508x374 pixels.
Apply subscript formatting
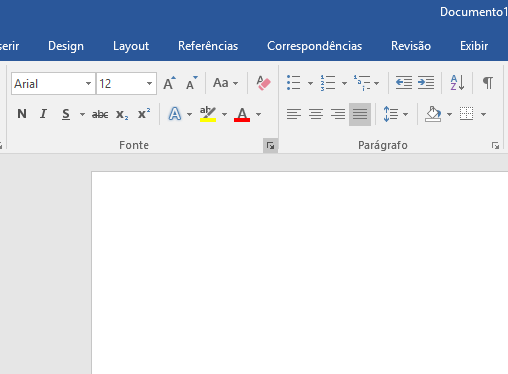pyautogui.click(x=122, y=115)
